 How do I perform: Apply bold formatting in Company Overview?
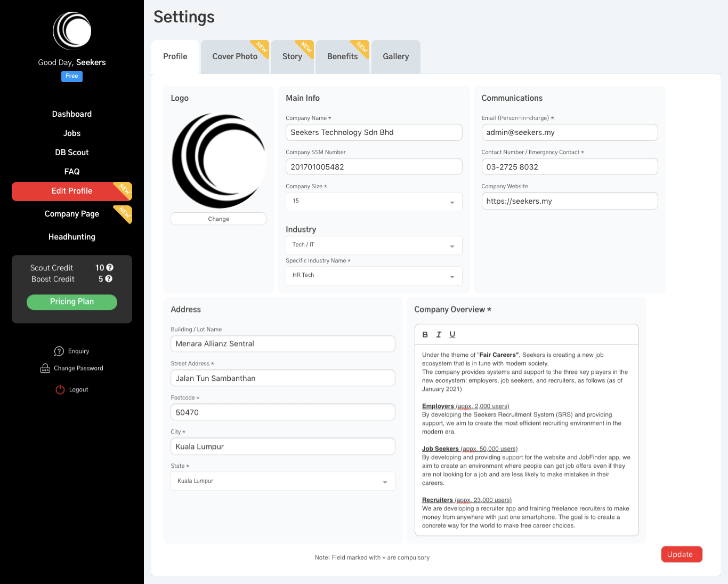(425, 334)
